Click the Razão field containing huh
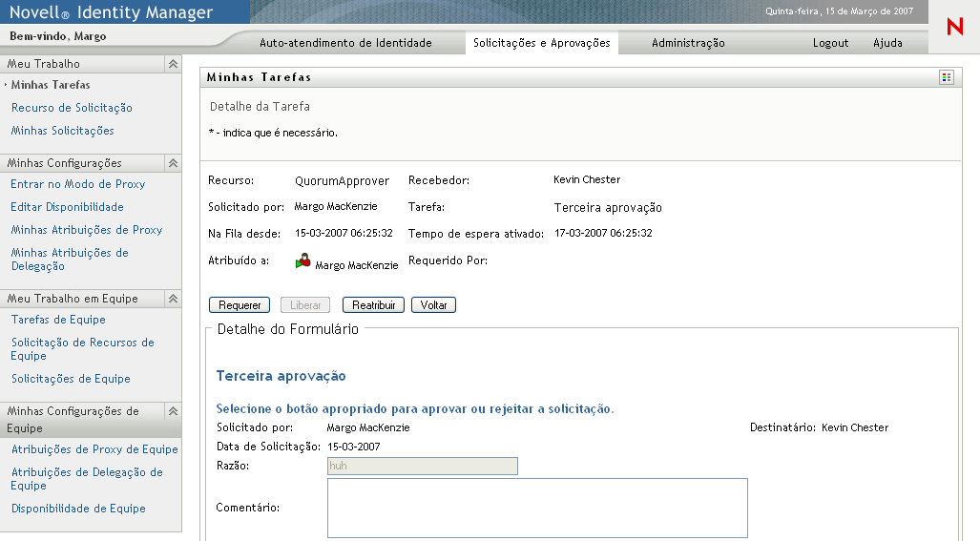The height and width of the screenshot is (541, 980). pyautogui.click(x=423, y=466)
